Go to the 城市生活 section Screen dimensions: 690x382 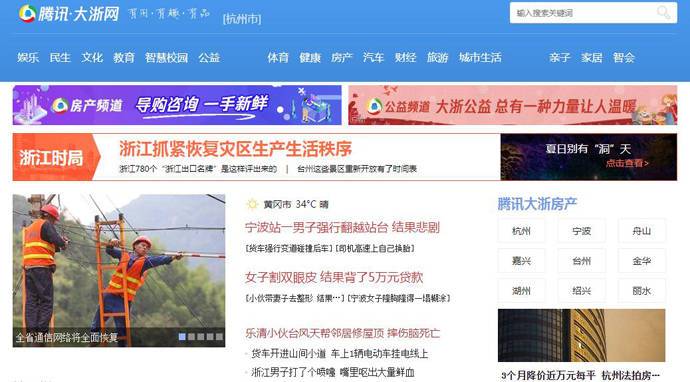click(x=480, y=58)
